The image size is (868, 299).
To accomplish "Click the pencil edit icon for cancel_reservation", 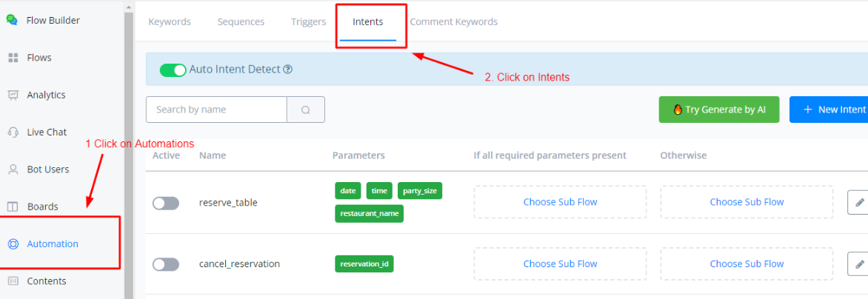I will coord(859,263).
